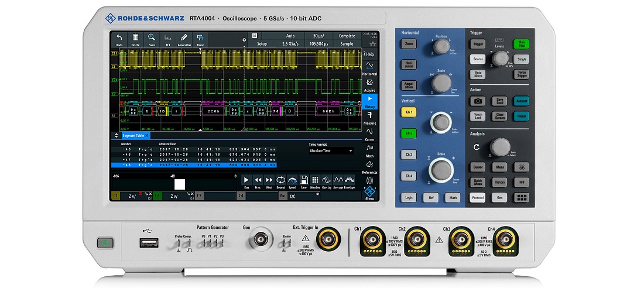
Task: Open the Math f(x) sidebar icon
Action: pos(369,150)
